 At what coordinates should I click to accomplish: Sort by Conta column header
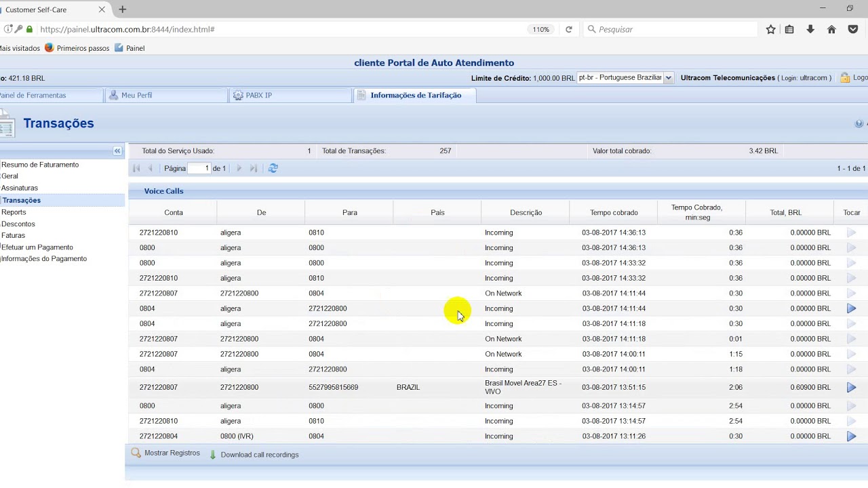(x=173, y=213)
